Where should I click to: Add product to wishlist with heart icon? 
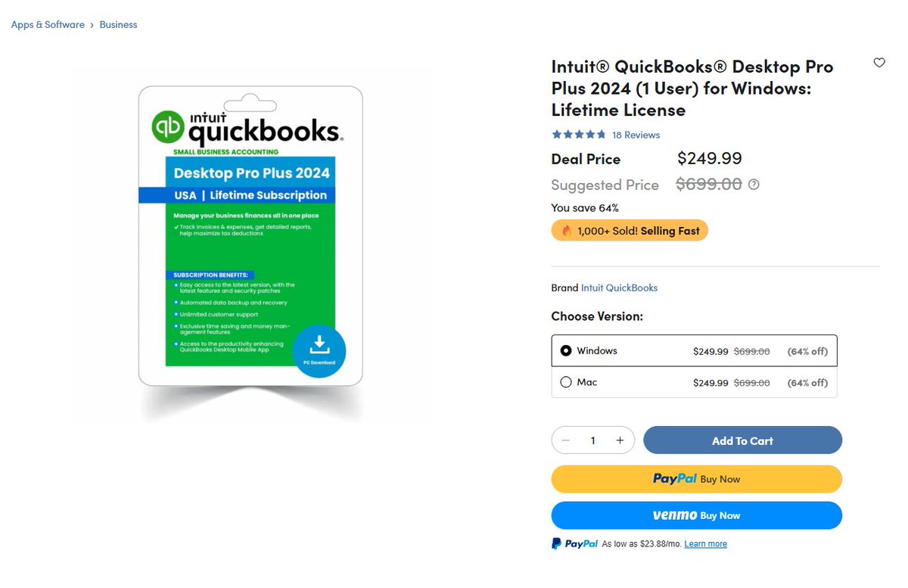[879, 63]
